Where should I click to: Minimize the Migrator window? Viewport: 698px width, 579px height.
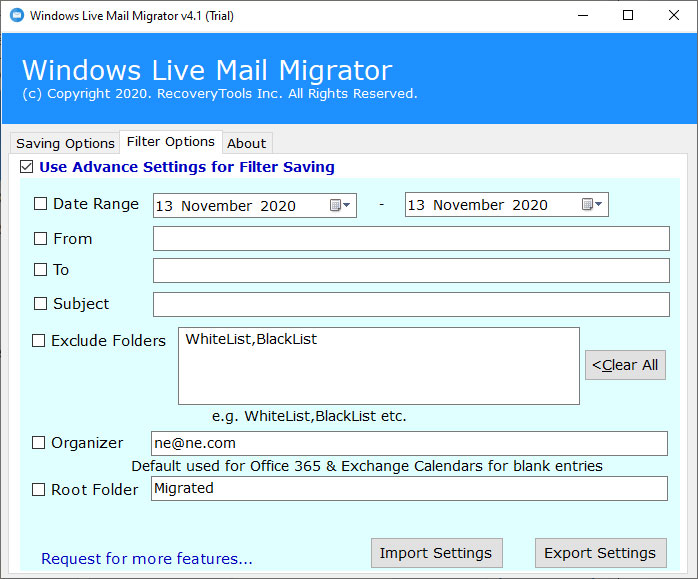[583, 16]
